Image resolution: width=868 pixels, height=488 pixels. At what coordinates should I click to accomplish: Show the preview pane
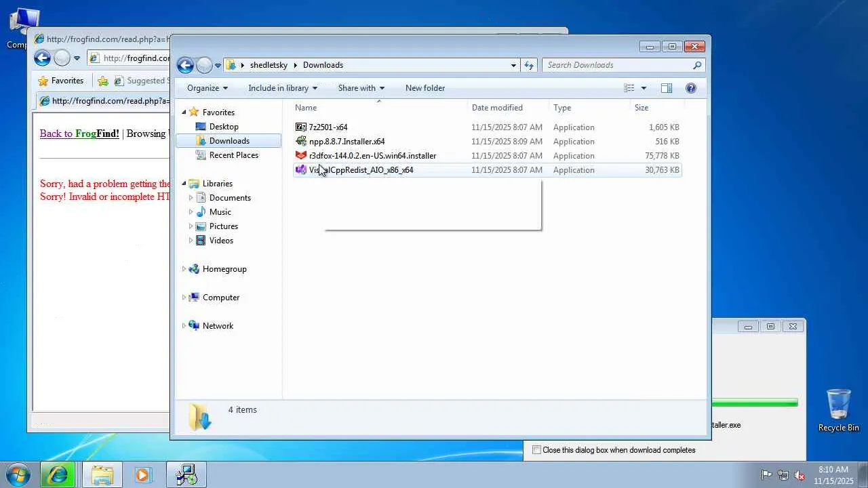coord(667,88)
